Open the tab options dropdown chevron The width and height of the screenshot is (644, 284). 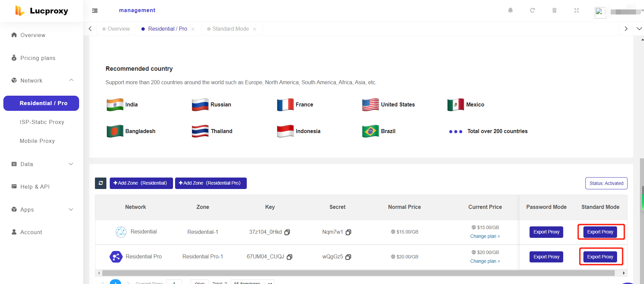coord(639,29)
